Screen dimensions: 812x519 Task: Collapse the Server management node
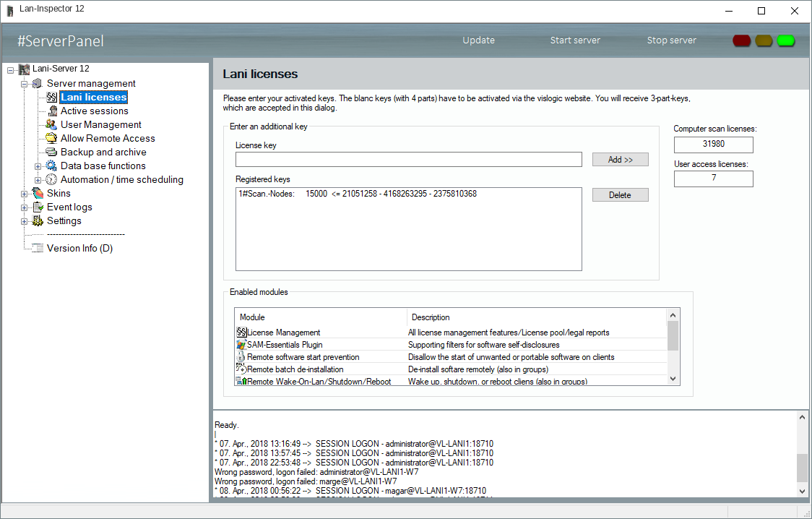24,84
